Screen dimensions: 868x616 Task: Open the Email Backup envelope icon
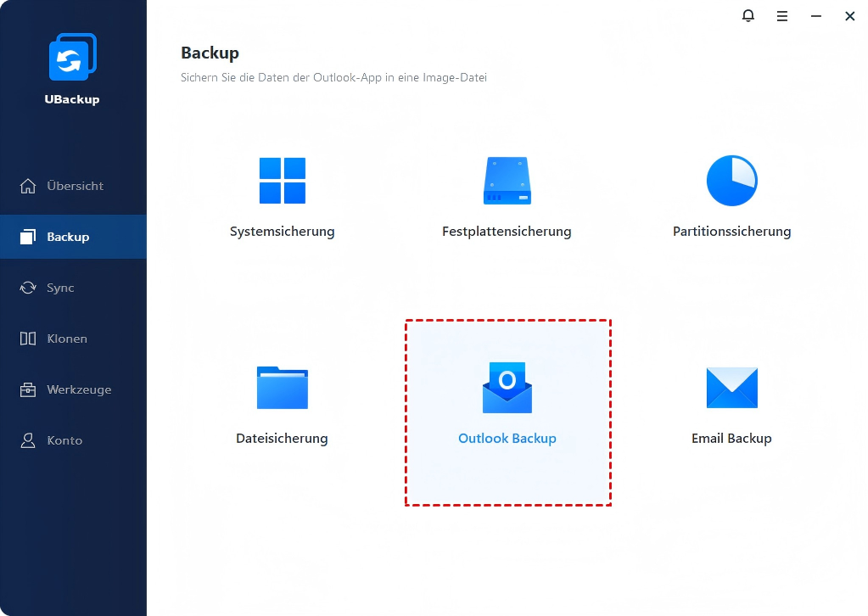tap(731, 388)
